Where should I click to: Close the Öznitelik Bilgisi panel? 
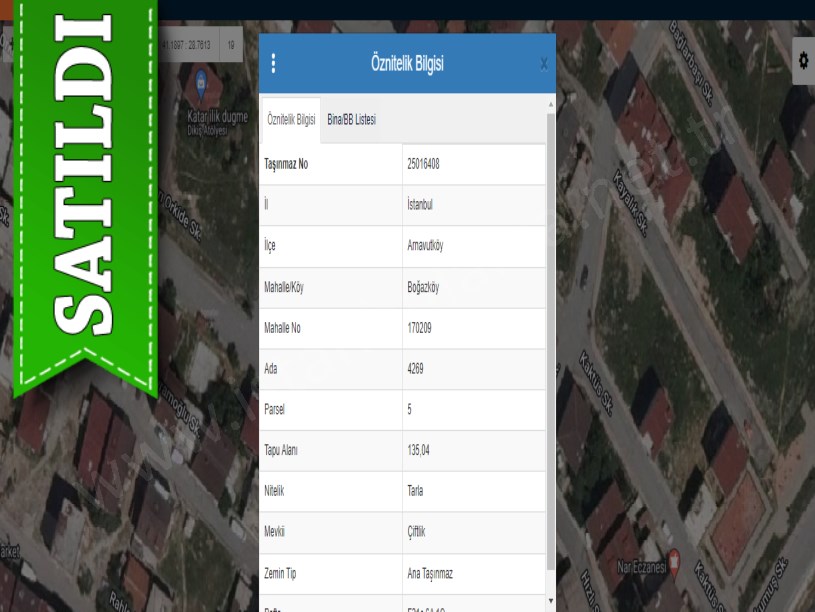click(x=543, y=64)
